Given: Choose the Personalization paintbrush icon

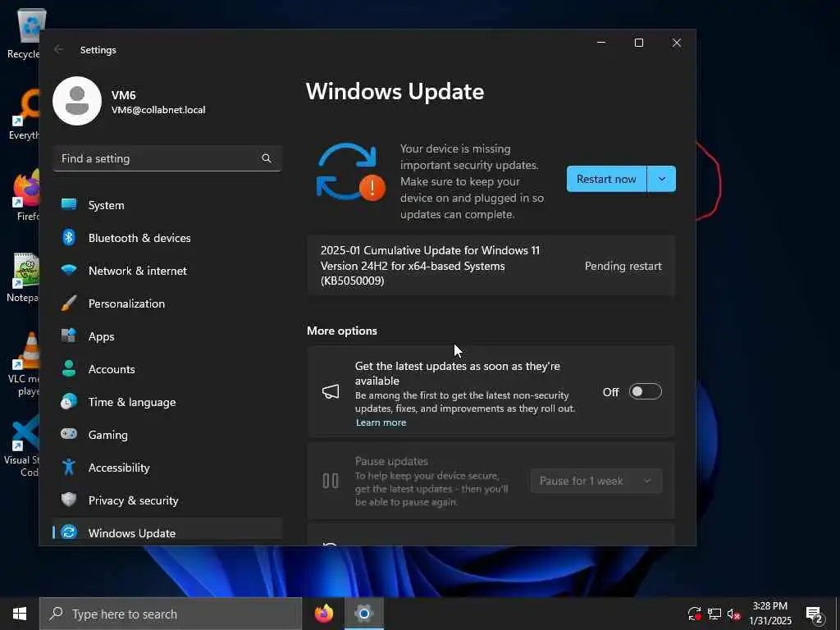Looking at the screenshot, I should pos(69,303).
